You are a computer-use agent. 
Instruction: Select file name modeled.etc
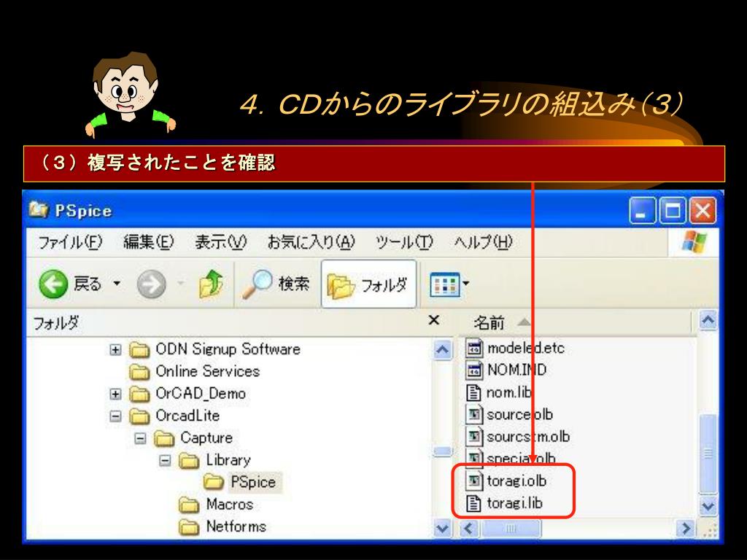[x=525, y=348]
